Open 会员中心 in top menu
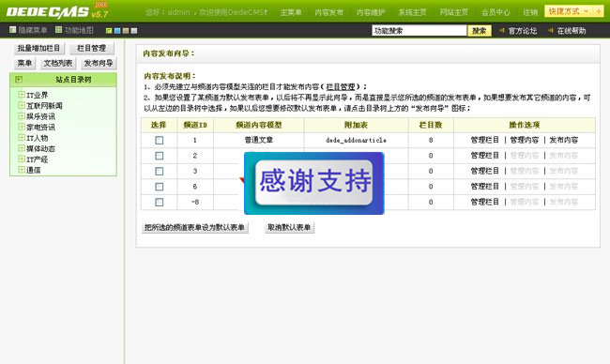Image resolution: width=610 pixels, height=364 pixels. click(496, 12)
